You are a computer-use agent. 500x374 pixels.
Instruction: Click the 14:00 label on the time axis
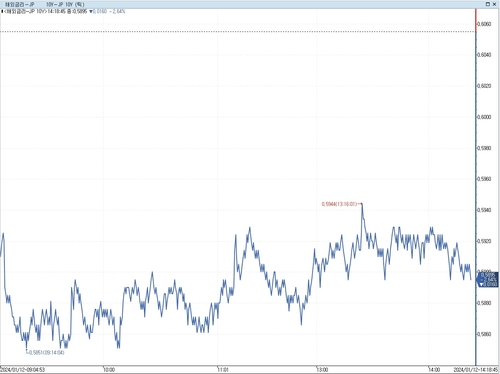click(434, 370)
